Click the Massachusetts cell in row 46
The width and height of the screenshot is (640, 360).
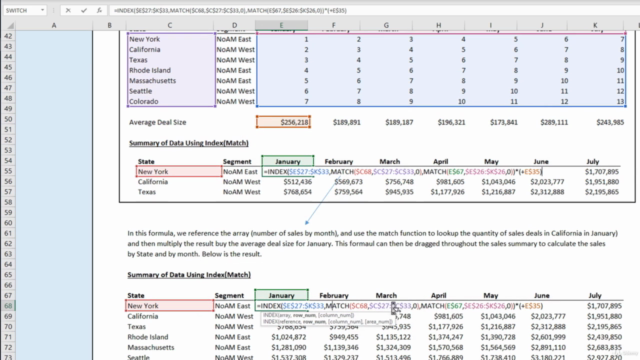click(x=152, y=80)
